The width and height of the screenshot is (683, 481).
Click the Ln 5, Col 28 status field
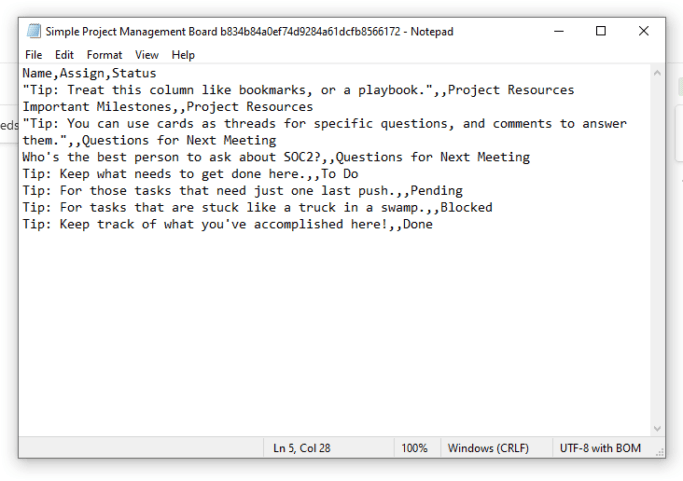pos(301,448)
